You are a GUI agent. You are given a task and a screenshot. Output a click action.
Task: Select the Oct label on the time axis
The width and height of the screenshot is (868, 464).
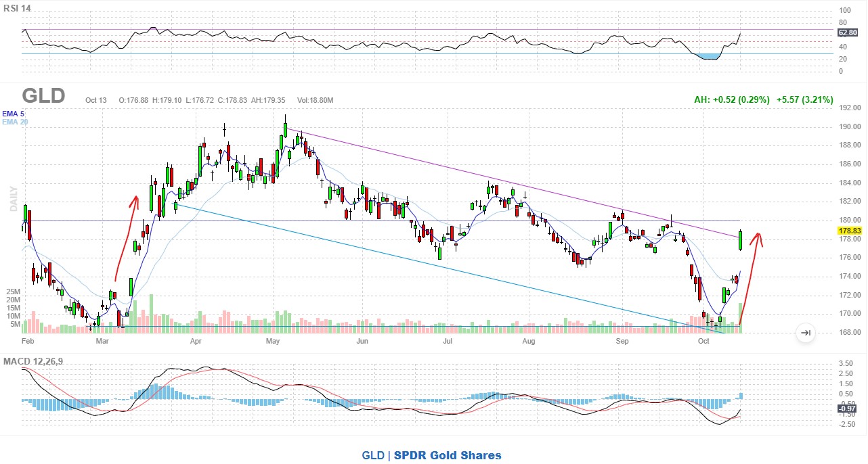(x=704, y=342)
